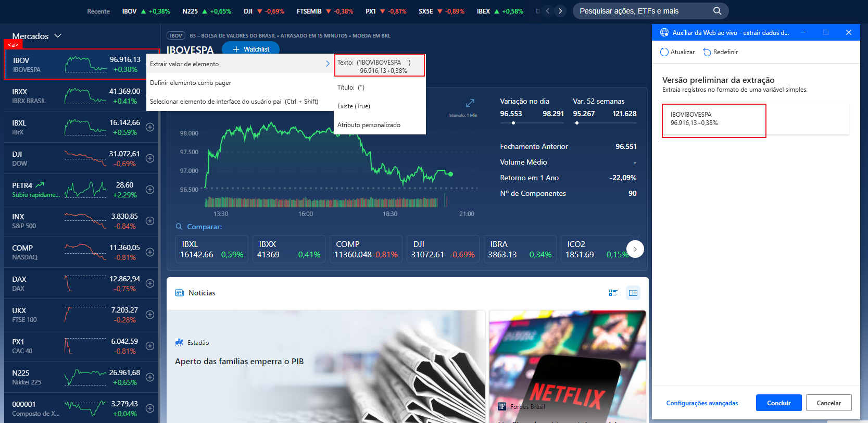The image size is (868, 423).
Task: Select the IBOV IBOVESPA market row
Action: click(x=82, y=65)
